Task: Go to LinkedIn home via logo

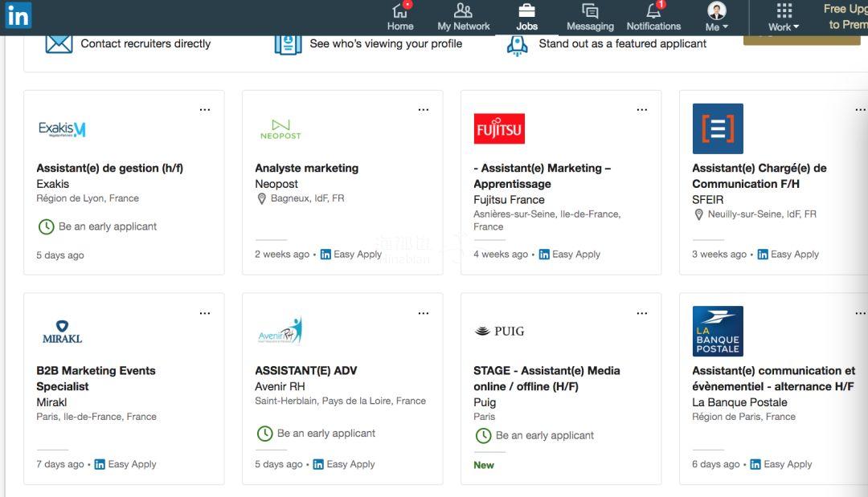Action: 18,15
